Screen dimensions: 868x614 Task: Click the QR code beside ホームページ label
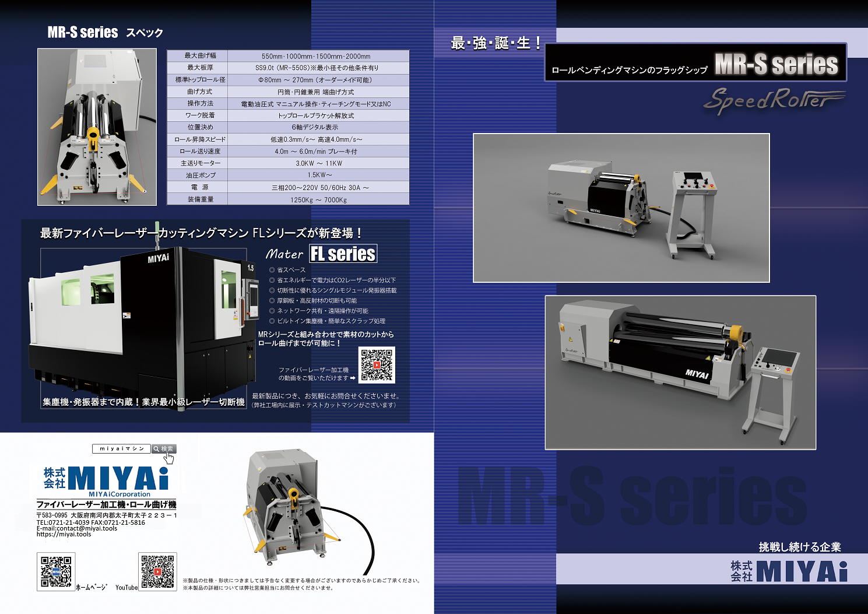coord(57,571)
